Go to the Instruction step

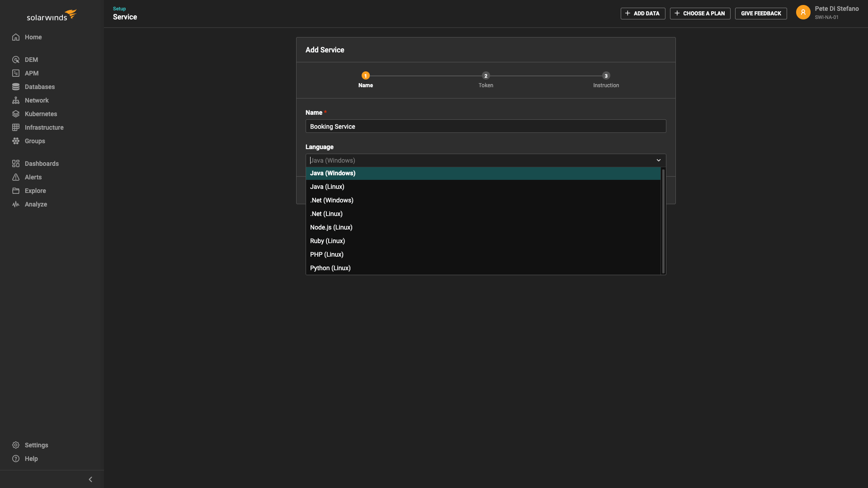point(606,75)
